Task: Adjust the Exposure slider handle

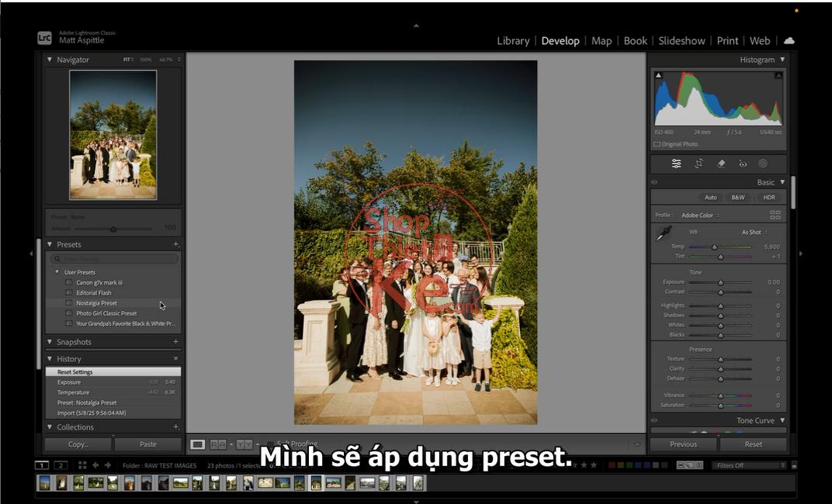Action: click(x=720, y=282)
